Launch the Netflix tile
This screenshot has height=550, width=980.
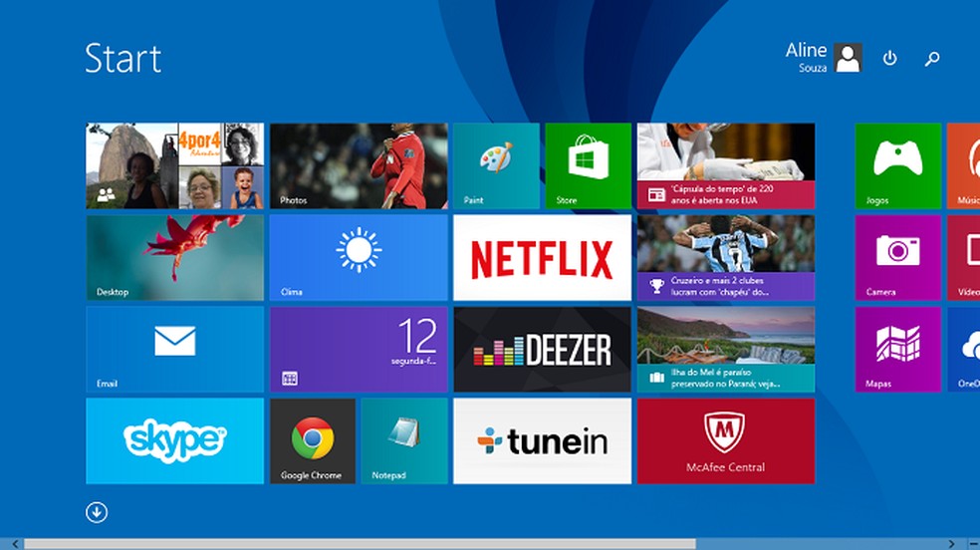click(543, 257)
